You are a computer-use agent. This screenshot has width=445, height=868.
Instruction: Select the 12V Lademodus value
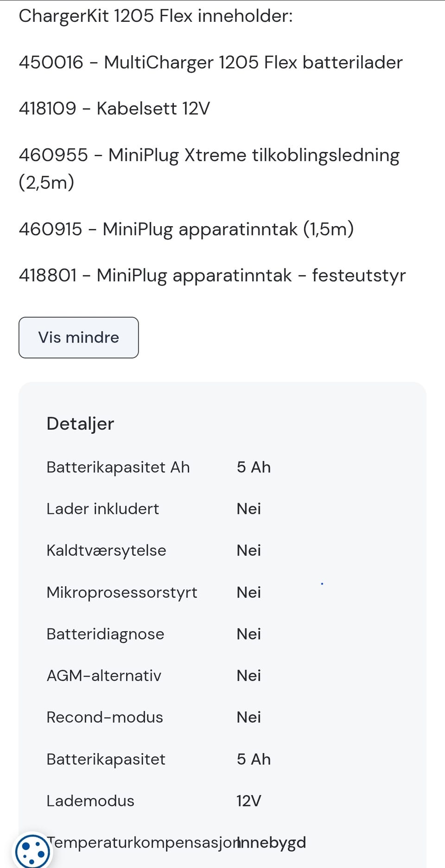pos(249,801)
